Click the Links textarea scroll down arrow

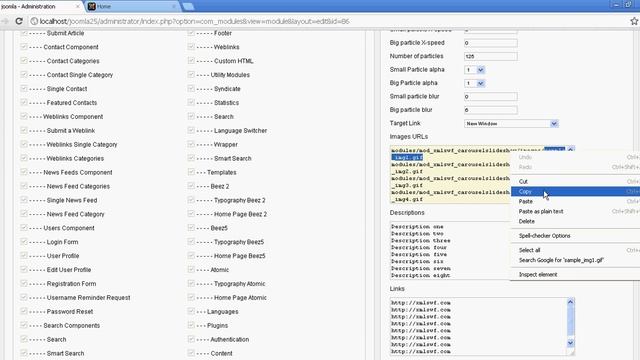(x=571, y=343)
